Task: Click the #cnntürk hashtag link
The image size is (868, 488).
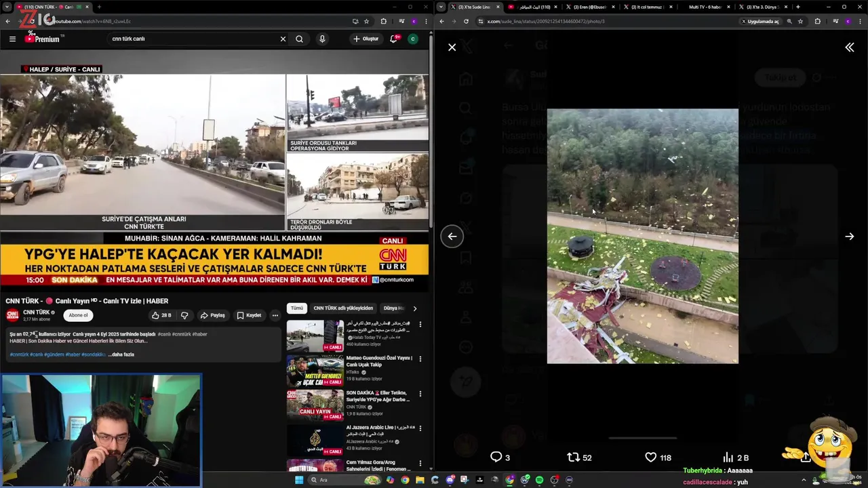Action: [19, 354]
